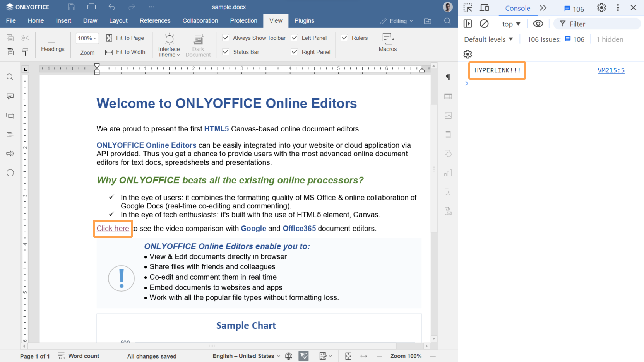Click the Fit To Page button

[125, 38]
